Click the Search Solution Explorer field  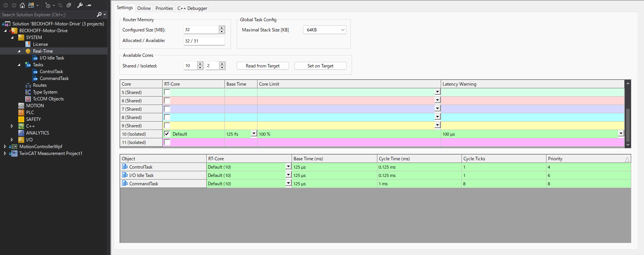click(x=47, y=15)
